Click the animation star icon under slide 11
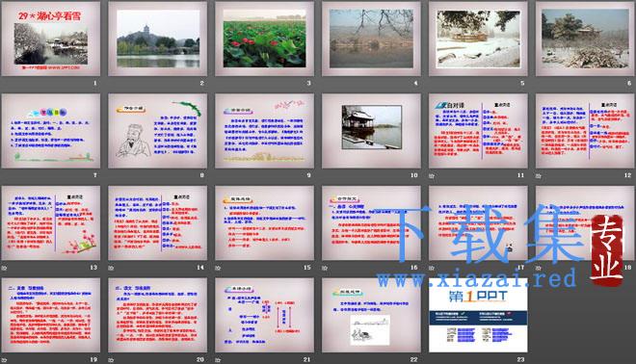Image resolution: width=636 pixels, height=364 pixels. pos(432,176)
